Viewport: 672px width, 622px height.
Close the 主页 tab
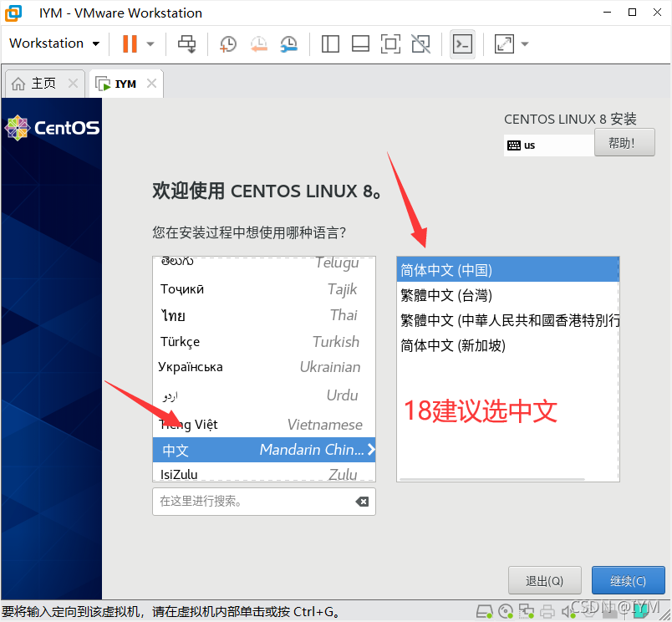(x=74, y=83)
